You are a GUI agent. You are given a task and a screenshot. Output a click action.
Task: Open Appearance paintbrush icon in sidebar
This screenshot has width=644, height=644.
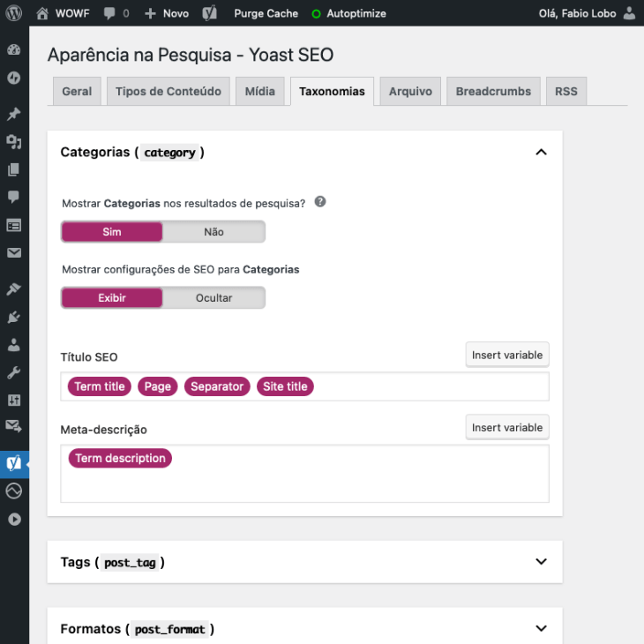14,289
